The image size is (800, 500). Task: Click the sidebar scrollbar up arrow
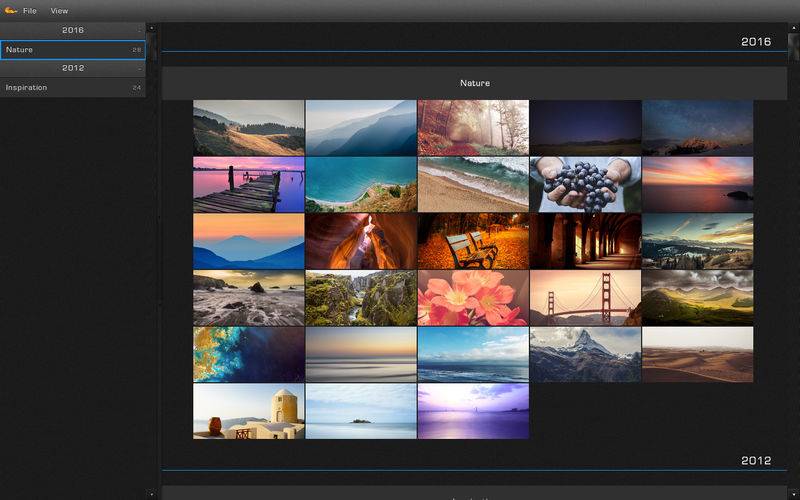point(152,28)
